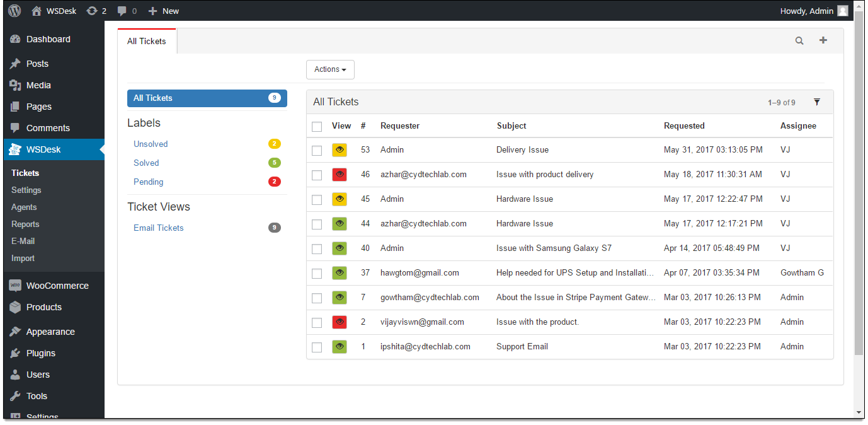Open the WordPress logo menu
Viewport: 868px width, 425px height.
tap(14, 11)
